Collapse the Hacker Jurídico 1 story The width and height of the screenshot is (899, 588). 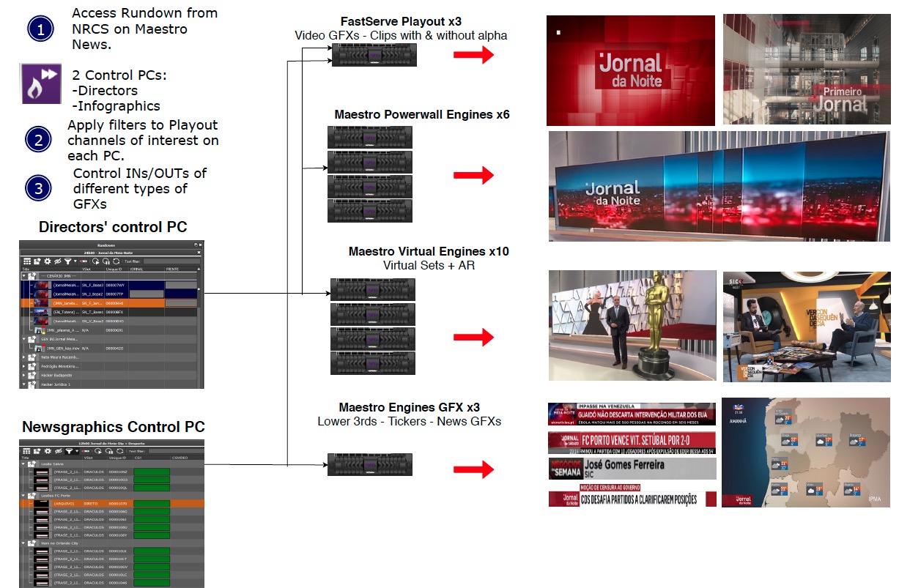click(23, 384)
